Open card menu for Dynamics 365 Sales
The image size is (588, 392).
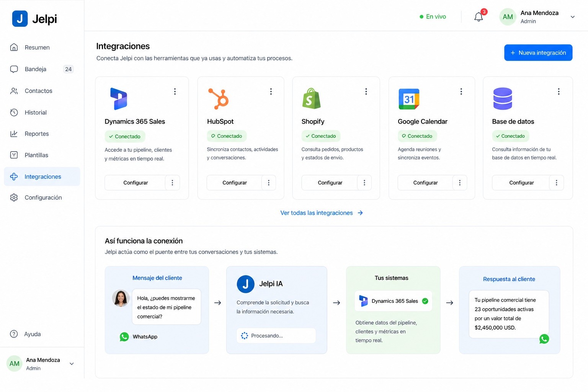175,91
